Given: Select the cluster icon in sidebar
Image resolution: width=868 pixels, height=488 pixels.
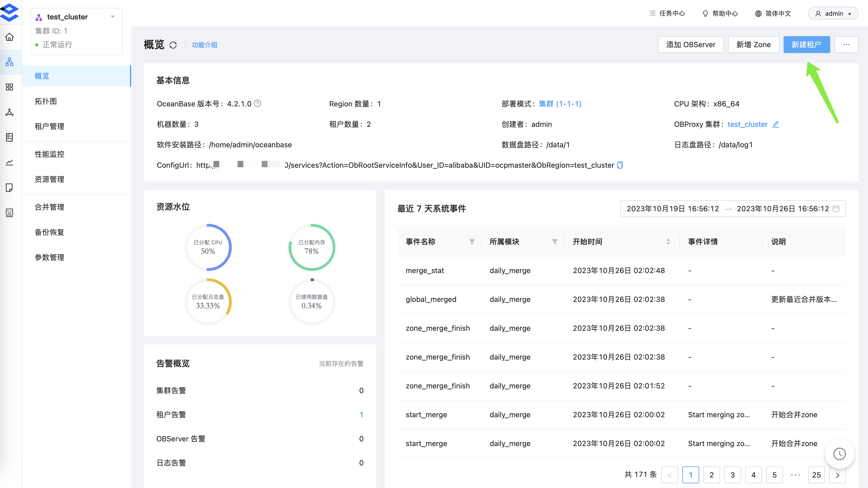Looking at the screenshot, I should point(9,62).
